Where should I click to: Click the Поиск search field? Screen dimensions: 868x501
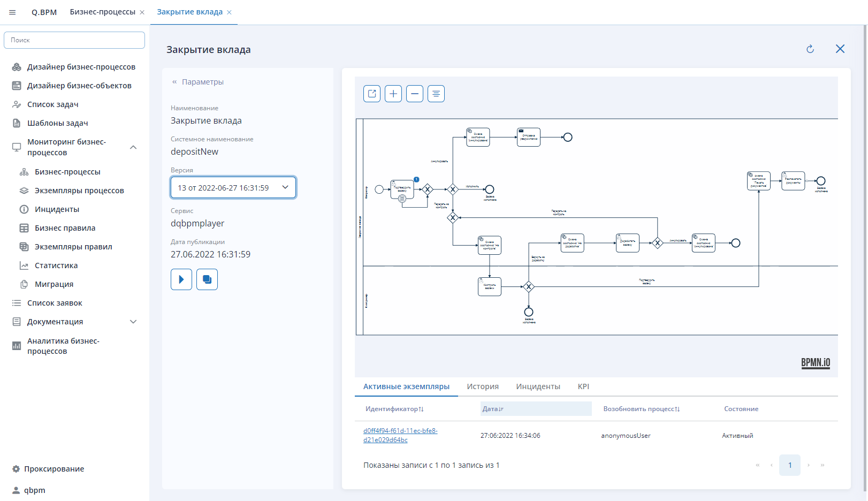(x=74, y=40)
